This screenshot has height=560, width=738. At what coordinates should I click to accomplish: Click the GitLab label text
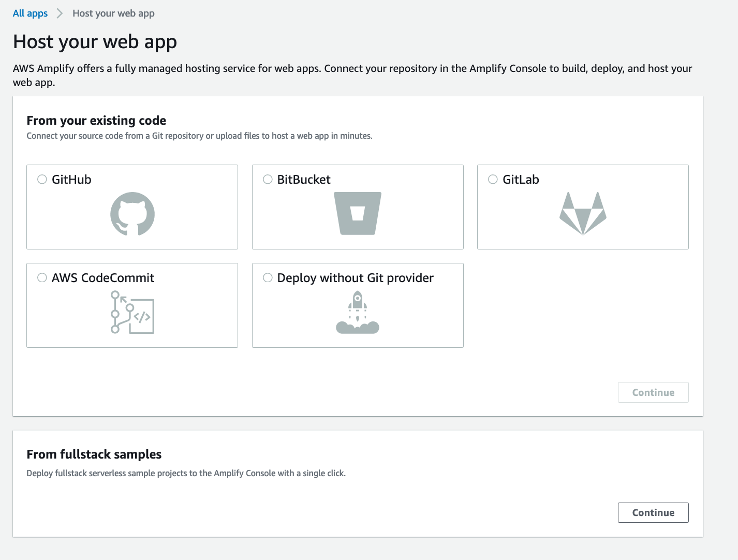[x=521, y=180]
